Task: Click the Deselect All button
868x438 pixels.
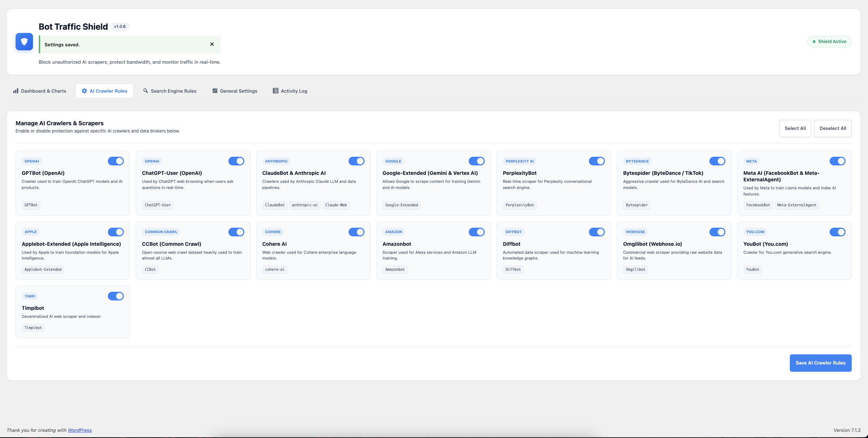Action: (833, 129)
